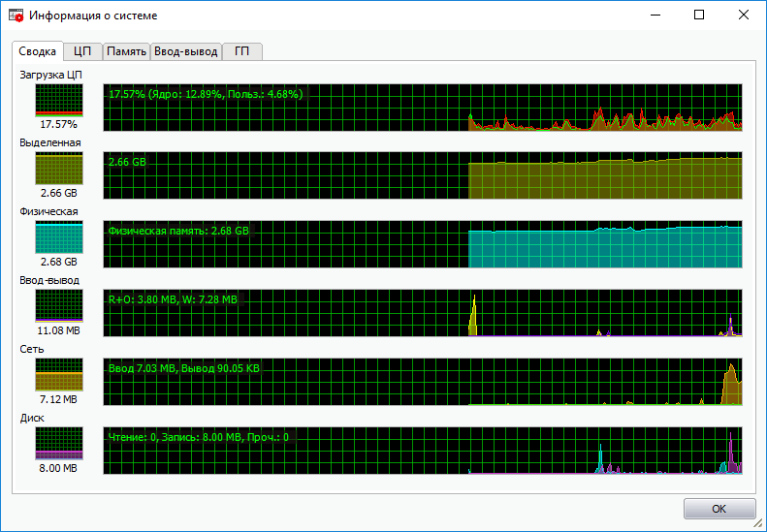Click the resize grip beside the OK button
The height and width of the screenshot is (532, 767).
tap(758, 524)
